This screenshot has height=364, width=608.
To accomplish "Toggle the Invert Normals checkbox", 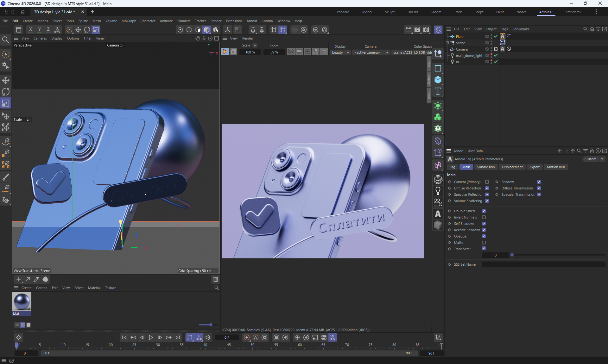I will pos(484,217).
